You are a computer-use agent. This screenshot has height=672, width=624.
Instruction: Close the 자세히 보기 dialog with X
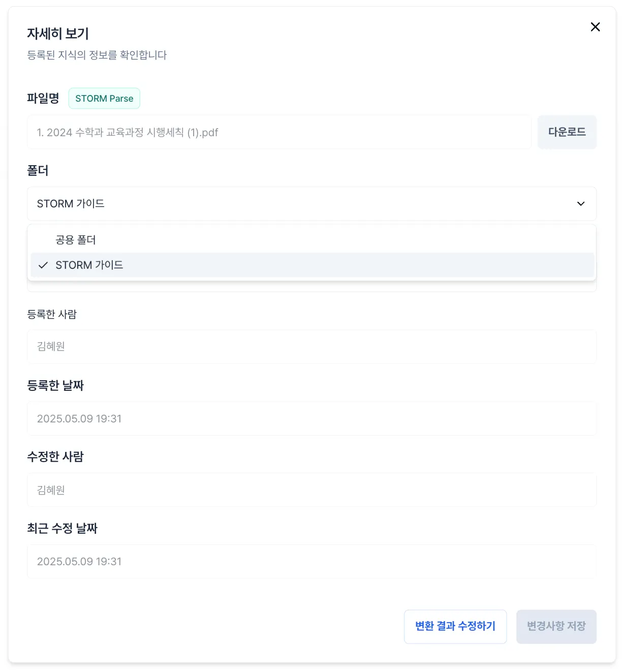pos(595,27)
